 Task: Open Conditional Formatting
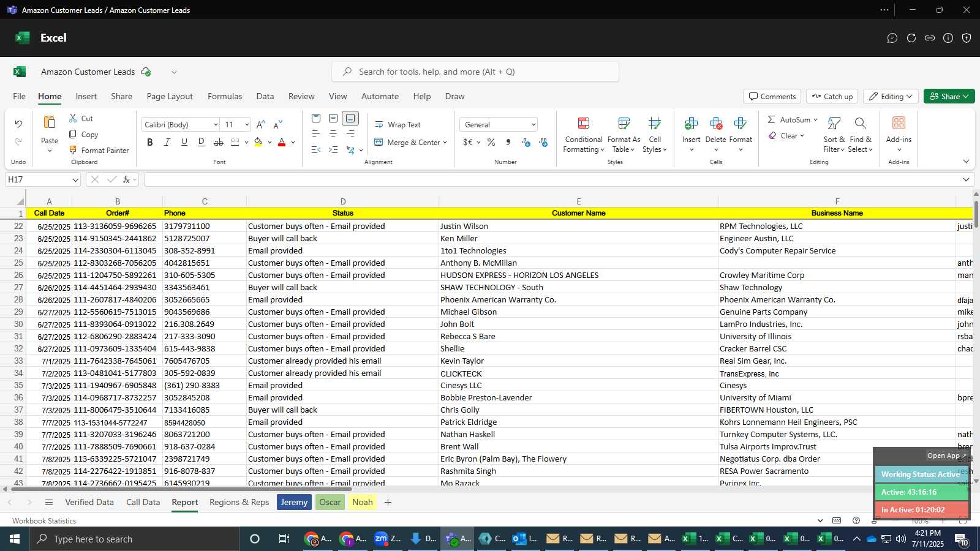click(584, 135)
